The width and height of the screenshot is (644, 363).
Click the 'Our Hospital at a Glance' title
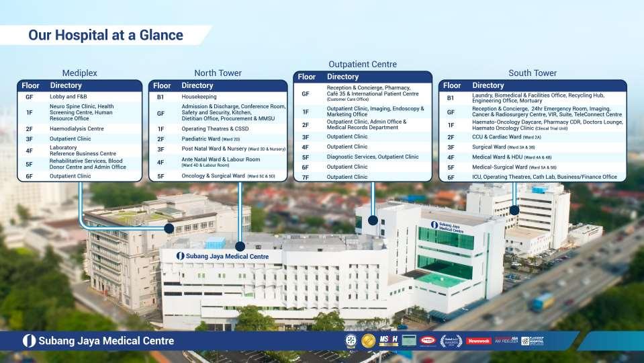pos(105,35)
